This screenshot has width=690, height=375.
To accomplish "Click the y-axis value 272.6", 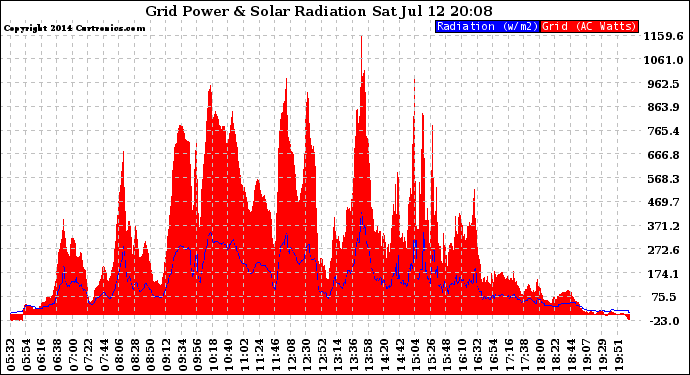I will coord(663,250).
